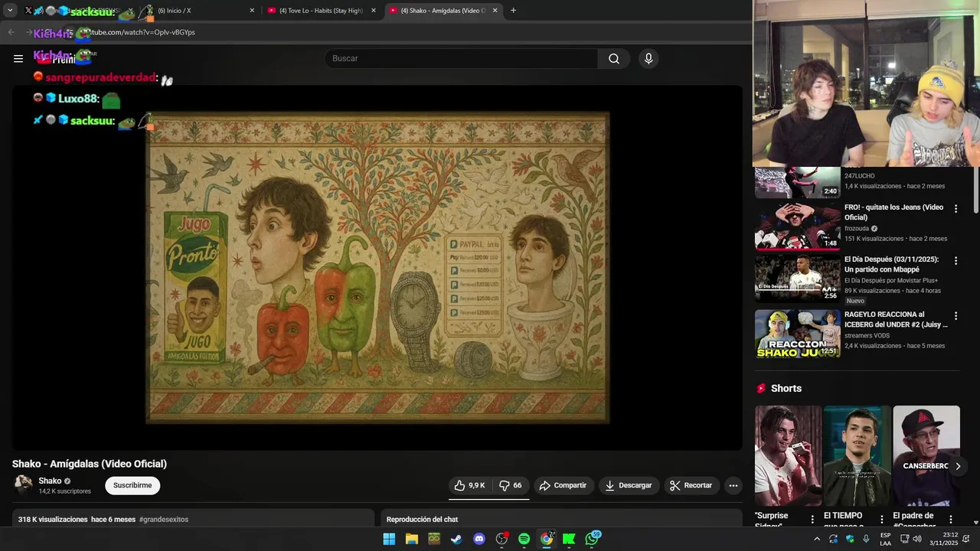Open 'FRO! - quitate los Jeans' title

pos(894,212)
